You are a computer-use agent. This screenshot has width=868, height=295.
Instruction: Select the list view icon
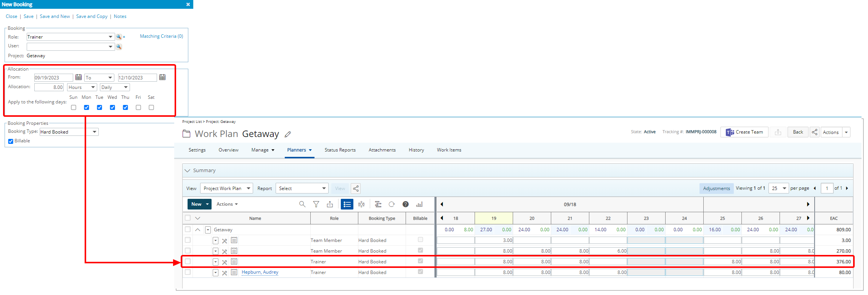point(347,204)
